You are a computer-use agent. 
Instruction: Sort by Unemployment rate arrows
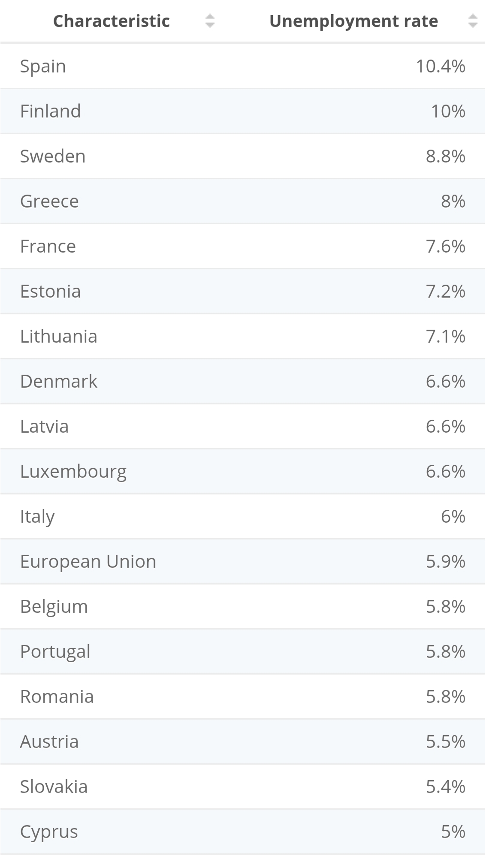click(x=472, y=21)
